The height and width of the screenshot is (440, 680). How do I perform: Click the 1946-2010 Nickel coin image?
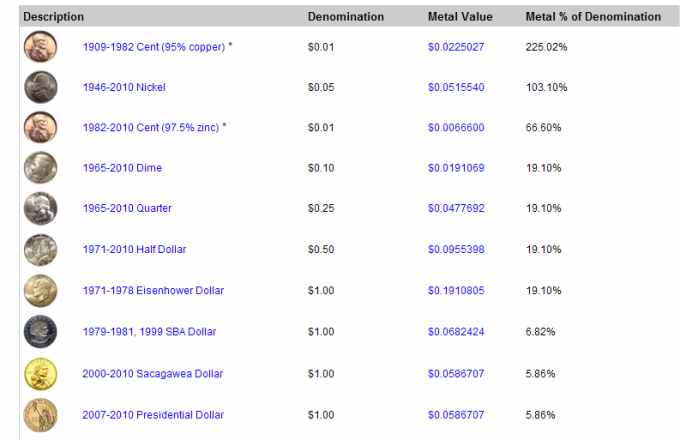40,87
